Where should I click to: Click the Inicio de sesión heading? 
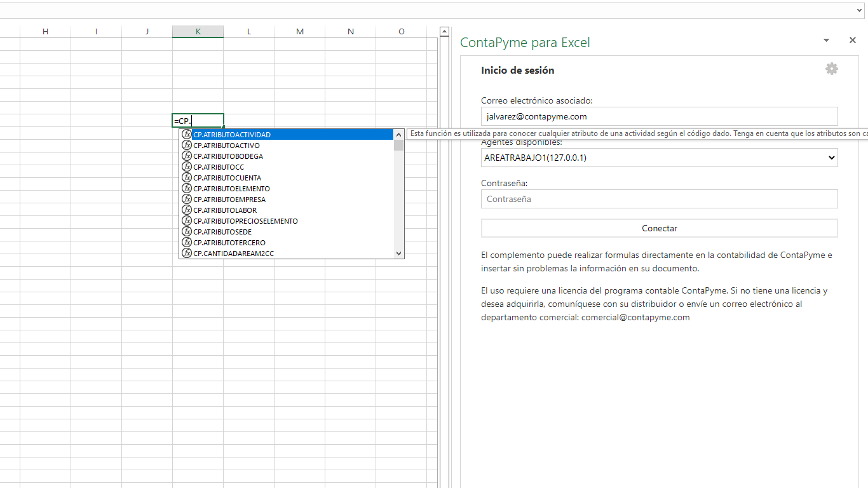(x=518, y=71)
